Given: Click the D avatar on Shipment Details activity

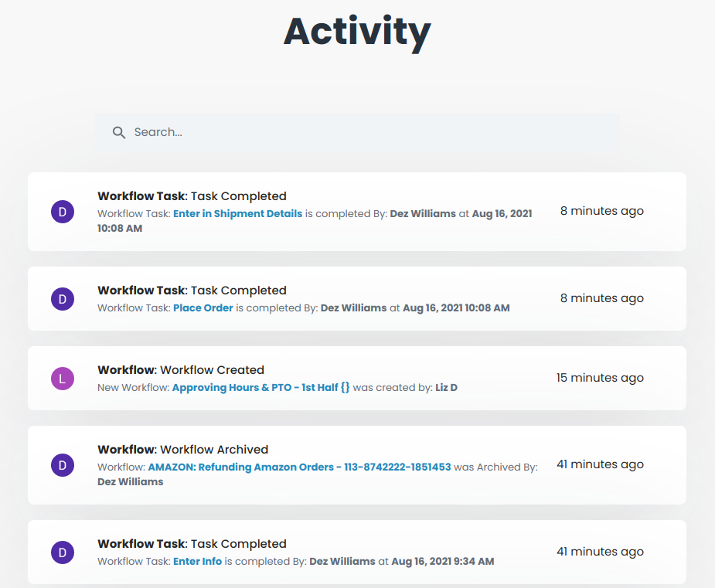Looking at the screenshot, I should [63, 212].
